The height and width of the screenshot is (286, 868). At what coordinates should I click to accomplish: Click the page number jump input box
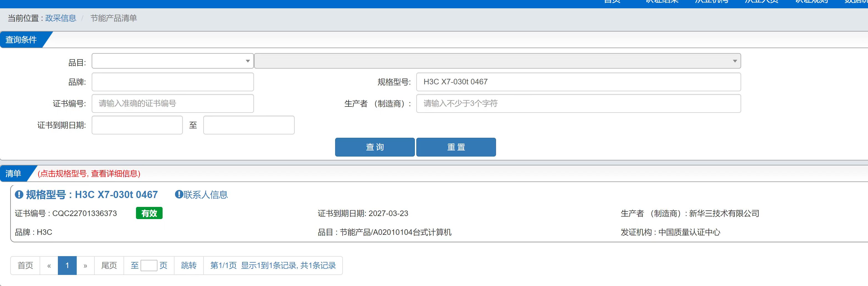tap(149, 266)
